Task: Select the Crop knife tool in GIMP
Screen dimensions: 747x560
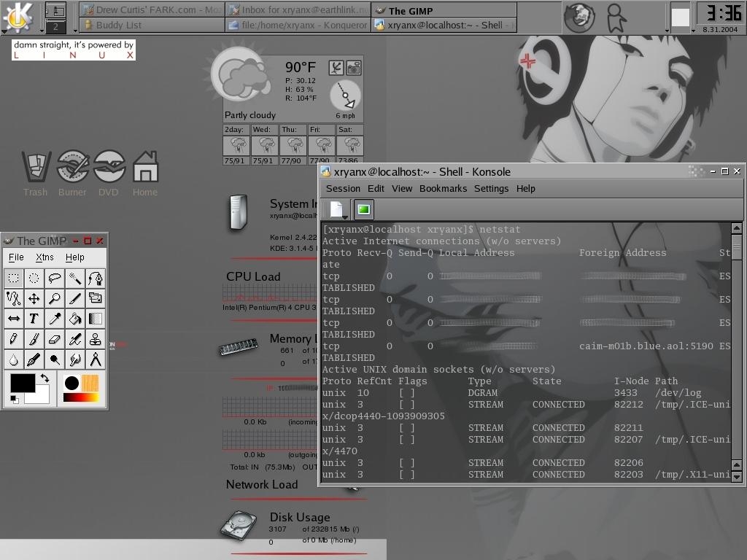Action: 75,298
